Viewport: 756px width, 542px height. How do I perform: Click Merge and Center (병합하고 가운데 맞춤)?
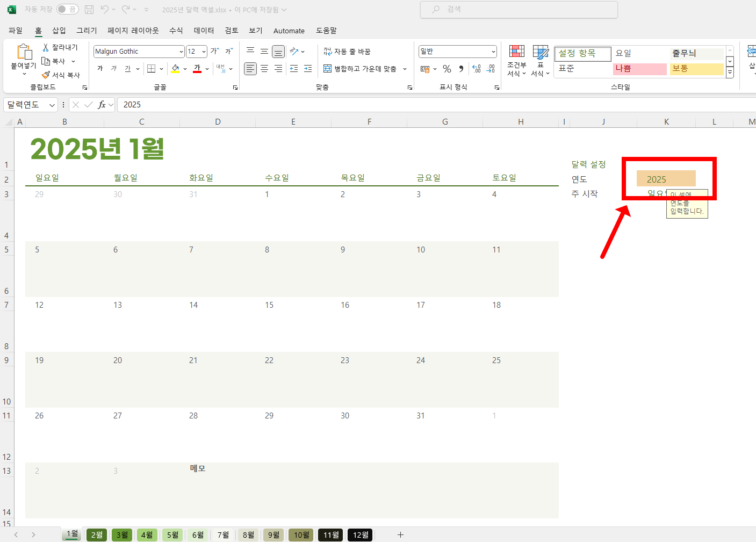coord(361,69)
